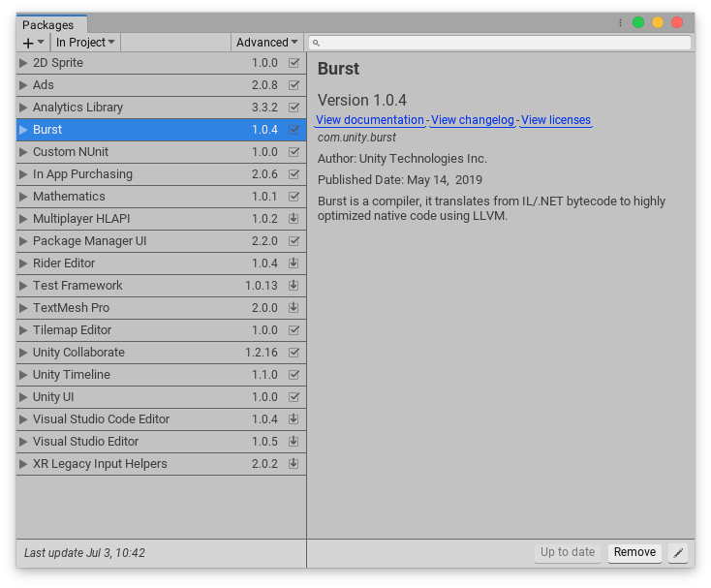Open the three-dot window options menu
711x588 pixels.
tap(620, 22)
